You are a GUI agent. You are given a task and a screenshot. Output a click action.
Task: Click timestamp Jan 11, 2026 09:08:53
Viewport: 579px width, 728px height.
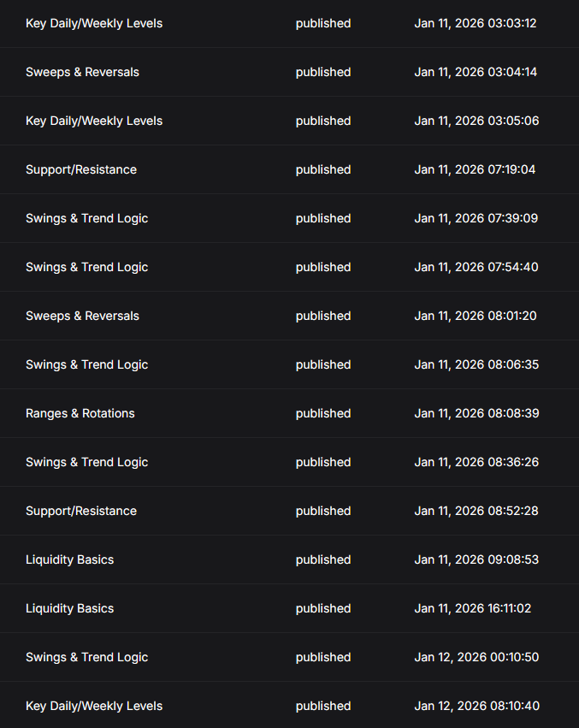[x=476, y=559]
